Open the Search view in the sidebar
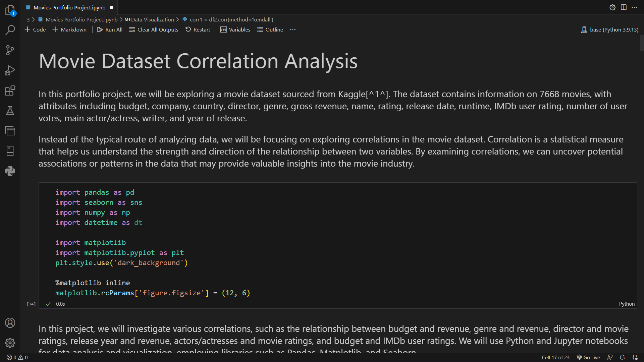 pyautogui.click(x=10, y=30)
